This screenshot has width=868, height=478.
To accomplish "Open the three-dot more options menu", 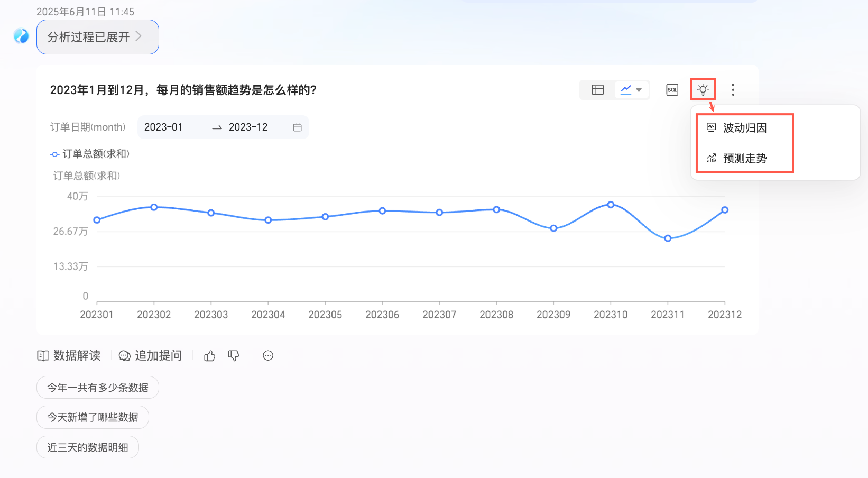I will point(733,90).
